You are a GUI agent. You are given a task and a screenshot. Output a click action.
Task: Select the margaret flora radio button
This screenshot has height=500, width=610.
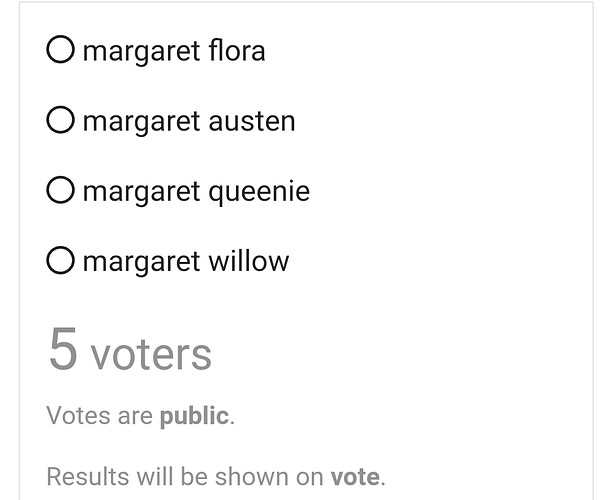click(60, 49)
